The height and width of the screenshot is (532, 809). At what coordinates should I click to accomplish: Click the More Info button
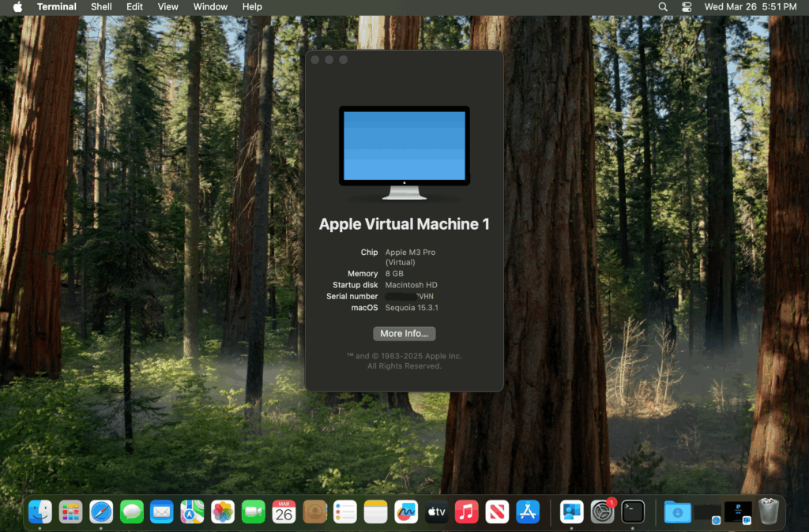pyautogui.click(x=404, y=333)
